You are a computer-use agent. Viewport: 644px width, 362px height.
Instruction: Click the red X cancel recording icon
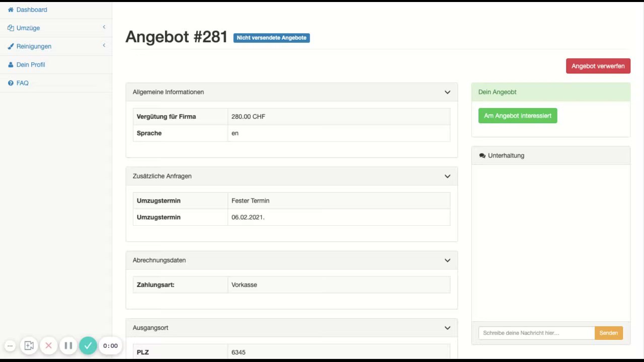49,345
